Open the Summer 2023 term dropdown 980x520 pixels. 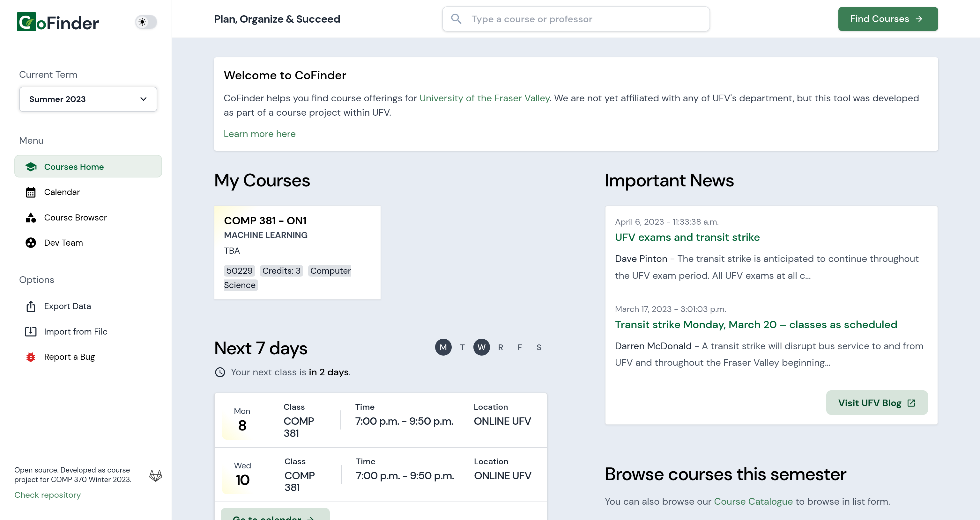pyautogui.click(x=88, y=99)
